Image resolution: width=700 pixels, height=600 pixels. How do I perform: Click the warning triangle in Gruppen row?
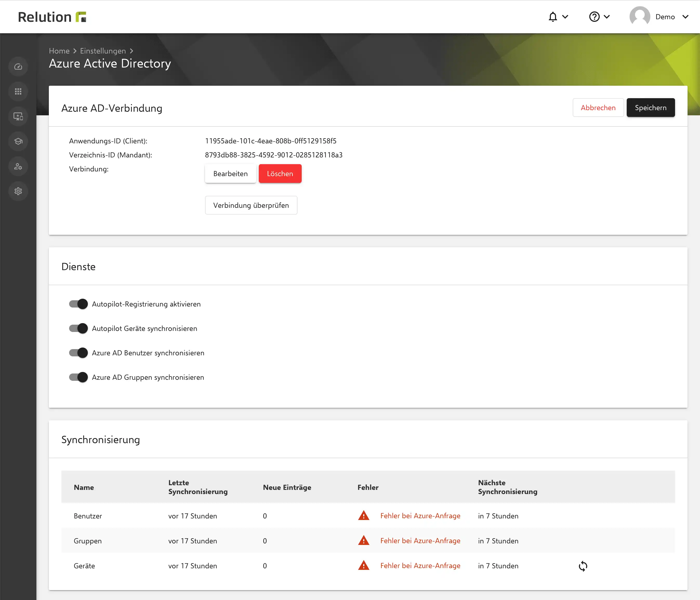[364, 541]
